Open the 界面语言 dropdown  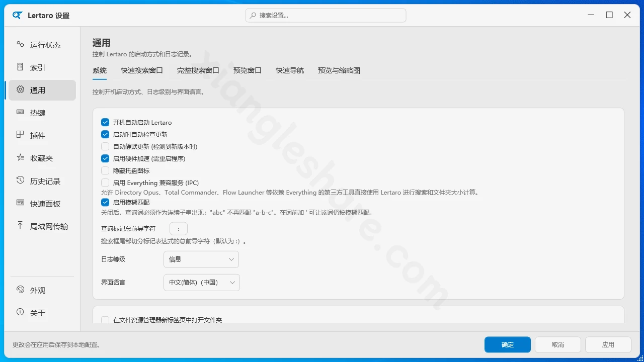tap(202, 283)
